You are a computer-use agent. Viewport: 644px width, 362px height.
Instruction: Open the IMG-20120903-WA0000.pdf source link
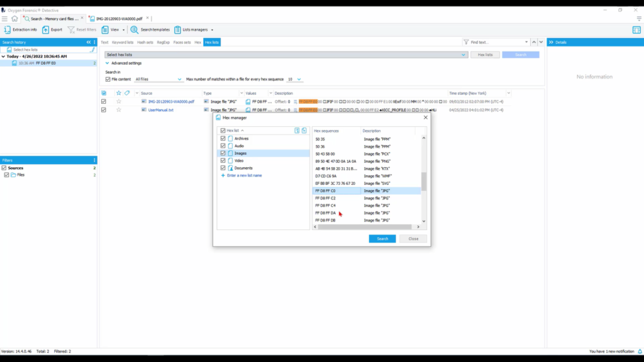pos(171,101)
